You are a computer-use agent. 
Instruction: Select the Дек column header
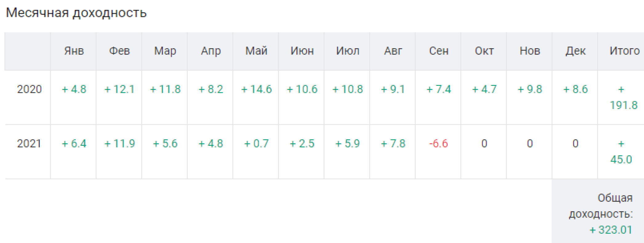(x=575, y=51)
